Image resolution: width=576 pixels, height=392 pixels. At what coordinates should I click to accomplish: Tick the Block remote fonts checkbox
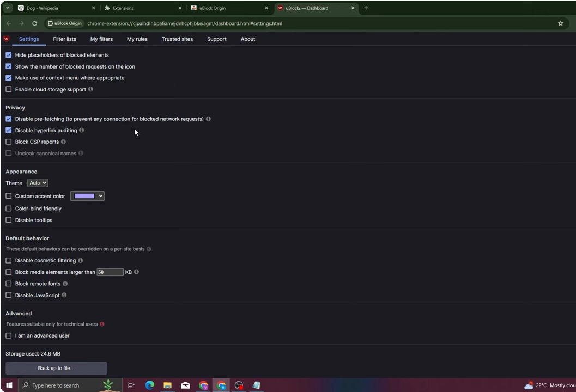[x=9, y=283]
